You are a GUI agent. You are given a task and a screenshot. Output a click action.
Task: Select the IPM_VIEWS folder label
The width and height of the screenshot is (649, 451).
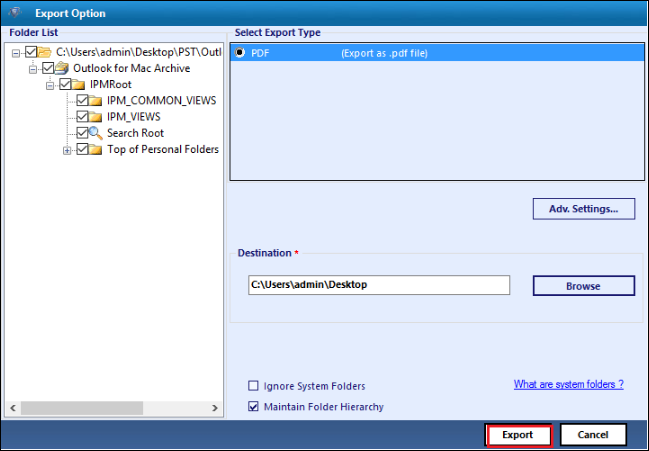[134, 117]
